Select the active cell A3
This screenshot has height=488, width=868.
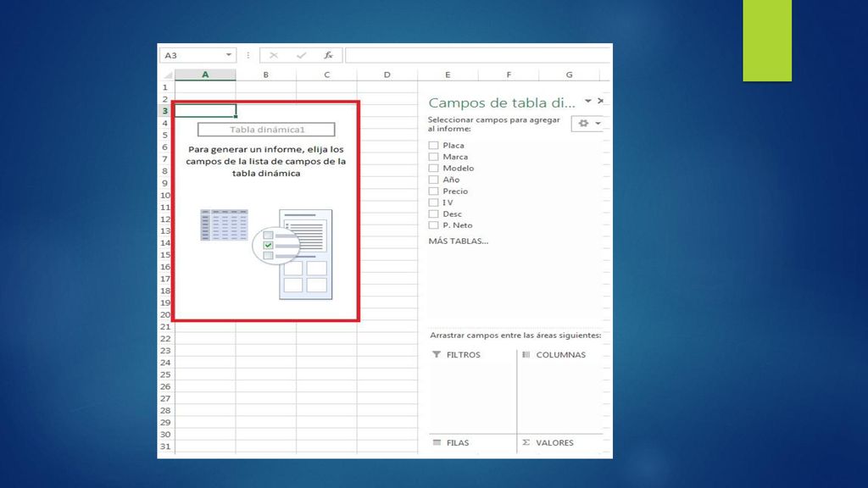click(x=205, y=111)
